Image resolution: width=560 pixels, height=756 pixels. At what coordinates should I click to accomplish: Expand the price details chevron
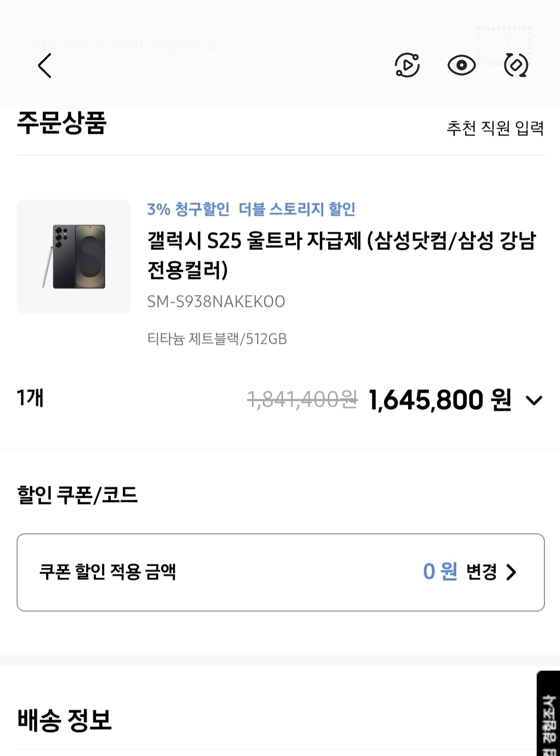click(x=534, y=400)
